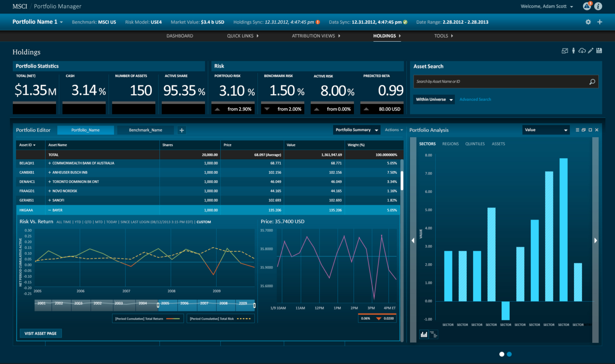Toggle the Total Risk legend series
The width and height of the screenshot is (615, 364).
pyautogui.click(x=220, y=319)
